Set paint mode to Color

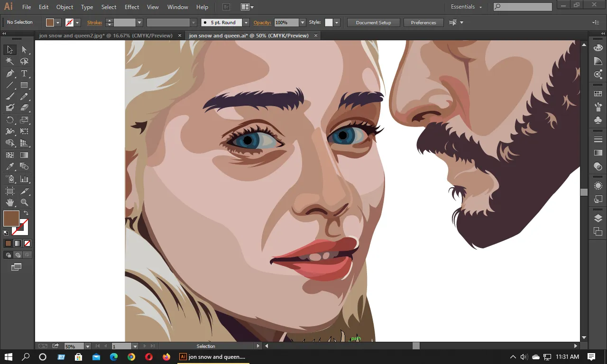click(8, 243)
